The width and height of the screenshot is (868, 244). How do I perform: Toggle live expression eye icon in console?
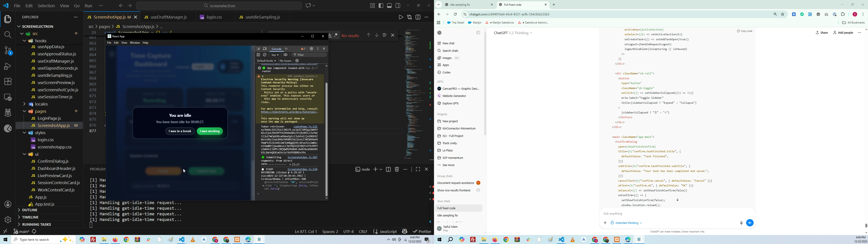285,55
